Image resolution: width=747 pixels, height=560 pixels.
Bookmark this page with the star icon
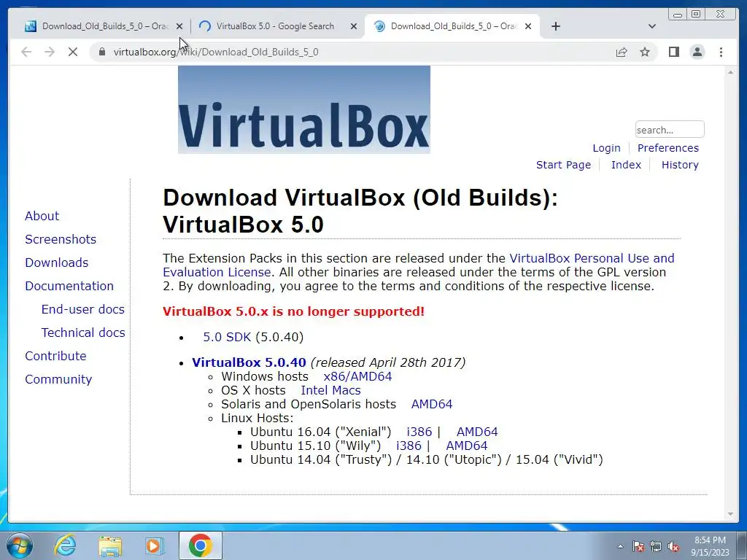[x=645, y=52]
